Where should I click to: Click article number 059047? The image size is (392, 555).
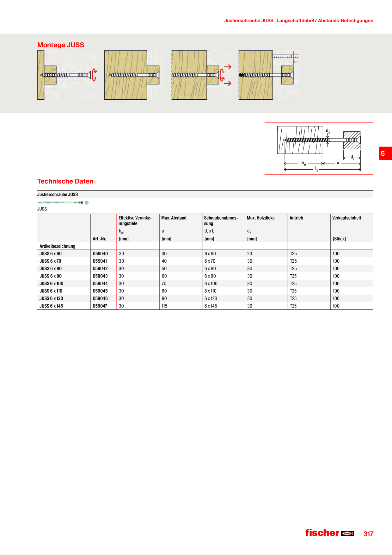100,306
